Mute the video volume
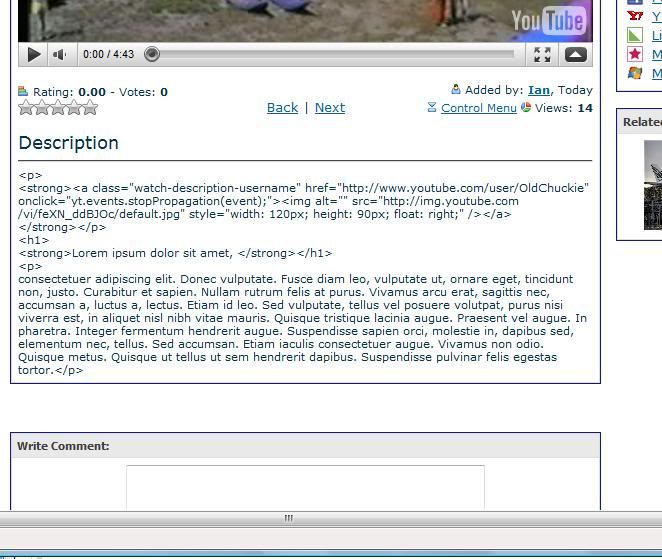 point(60,55)
